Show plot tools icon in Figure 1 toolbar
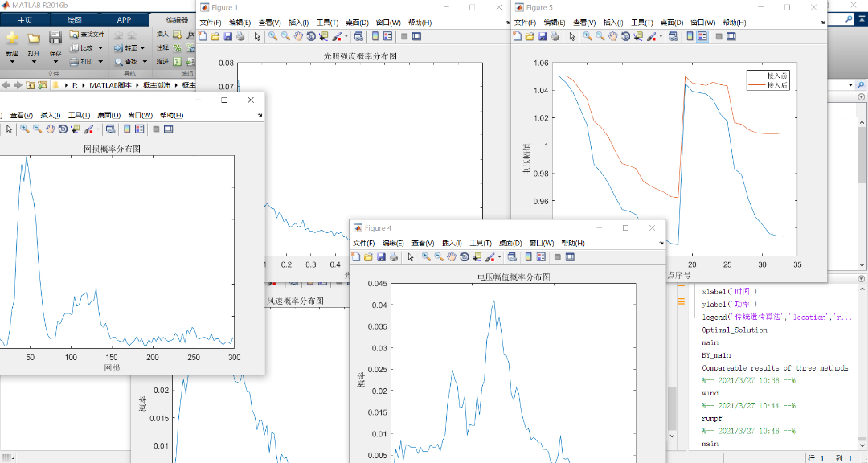The height and width of the screenshot is (463, 868). (417, 36)
